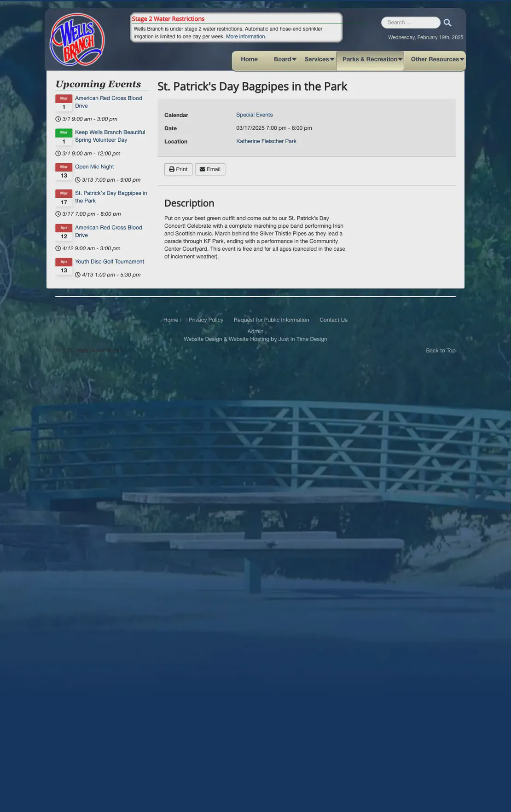Click the April 12 calendar date badge
The height and width of the screenshot is (812, 511).
[64, 232]
